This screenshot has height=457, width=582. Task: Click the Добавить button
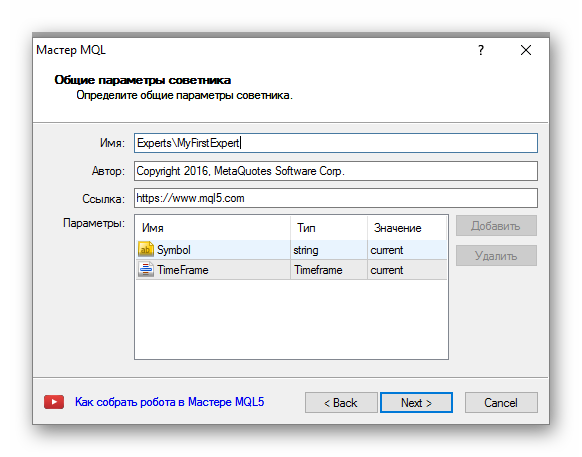(496, 225)
